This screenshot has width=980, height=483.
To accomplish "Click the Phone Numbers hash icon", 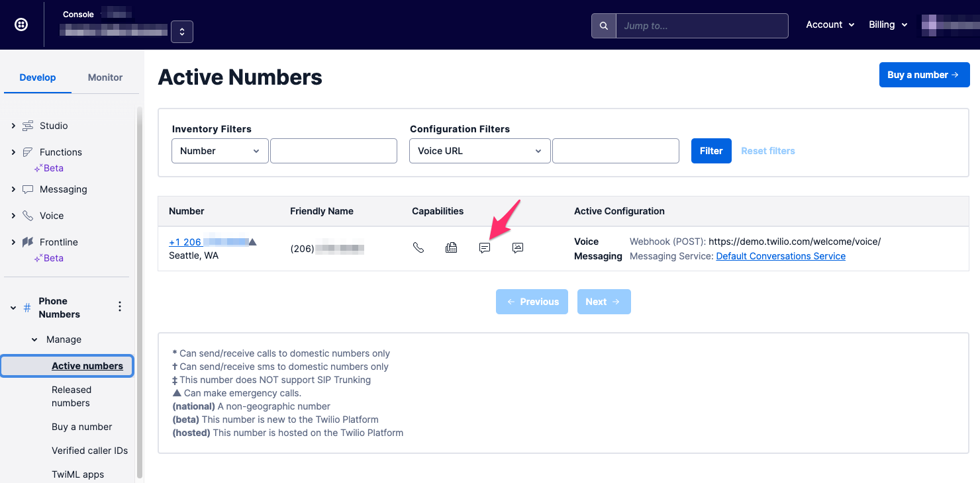I will [27, 308].
